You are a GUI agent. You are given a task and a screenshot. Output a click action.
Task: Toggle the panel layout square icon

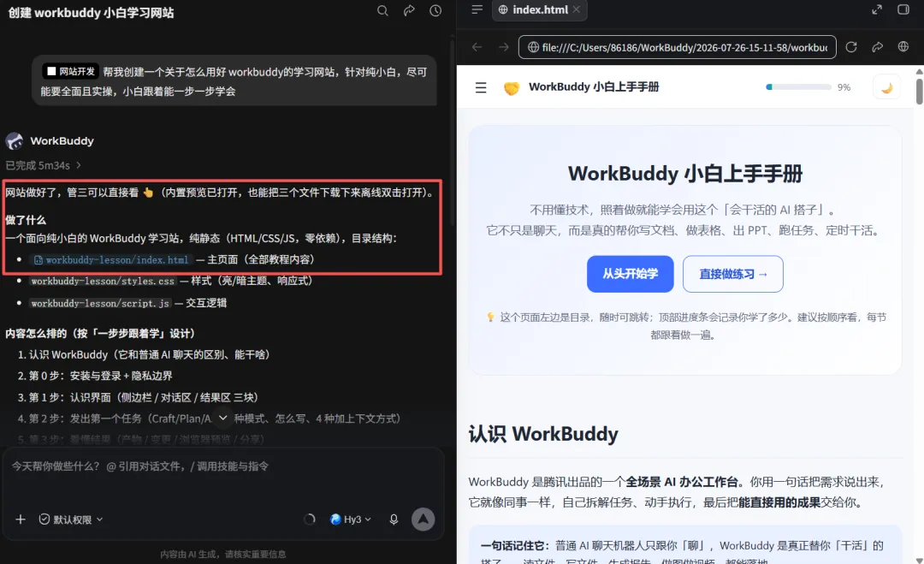point(903,9)
